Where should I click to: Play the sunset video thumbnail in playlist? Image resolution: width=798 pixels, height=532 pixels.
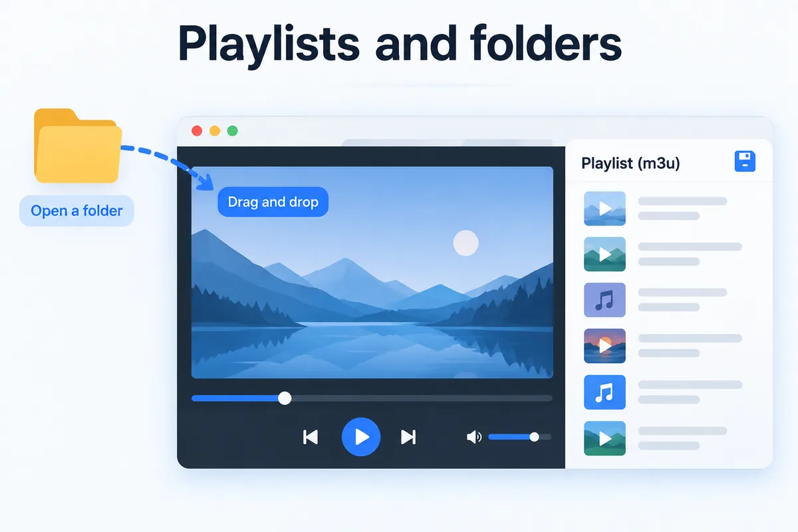click(x=604, y=346)
